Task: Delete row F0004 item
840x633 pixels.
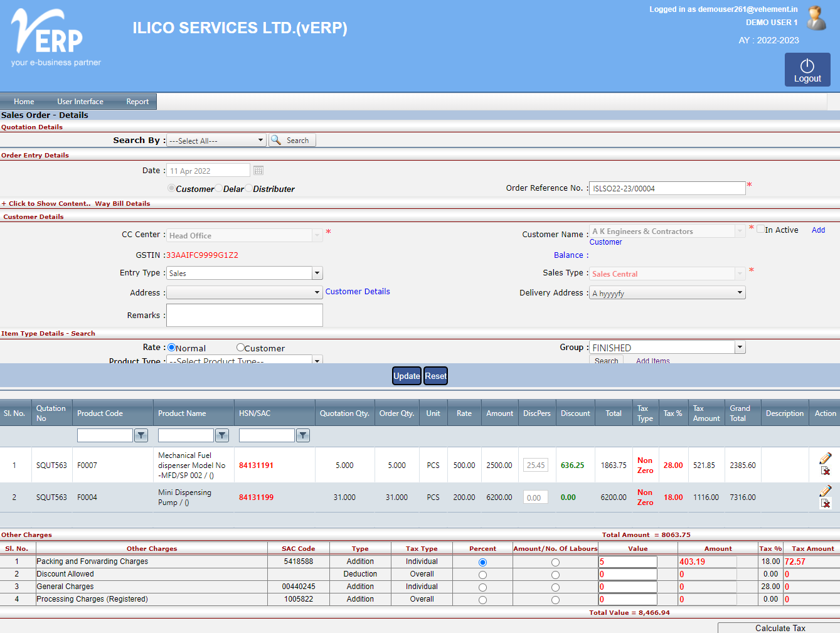Action: [x=826, y=503]
